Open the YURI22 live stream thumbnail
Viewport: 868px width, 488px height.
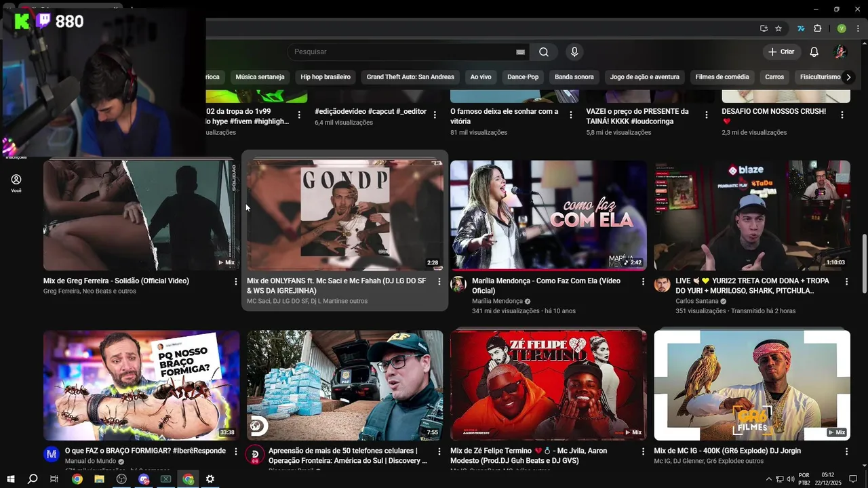752,216
